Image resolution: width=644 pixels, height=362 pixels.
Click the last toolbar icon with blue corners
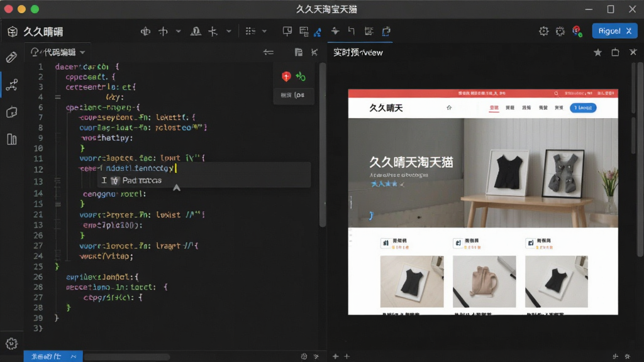click(x=386, y=31)
